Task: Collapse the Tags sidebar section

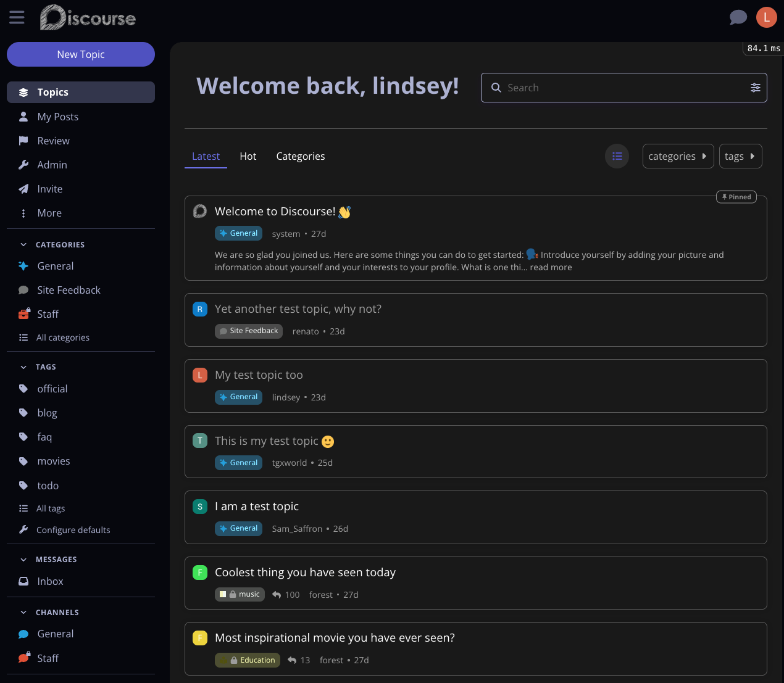Action: (23, 367)
